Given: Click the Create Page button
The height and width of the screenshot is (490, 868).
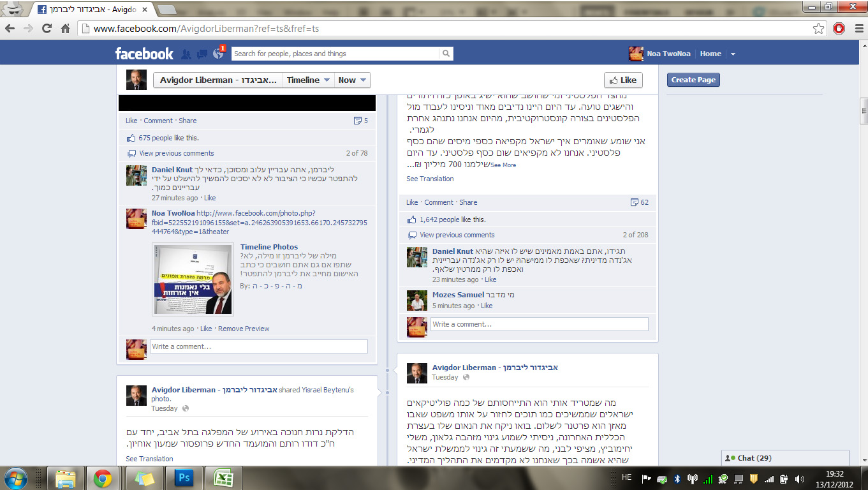Looking at the screenshot, I should tap(693, 80).
